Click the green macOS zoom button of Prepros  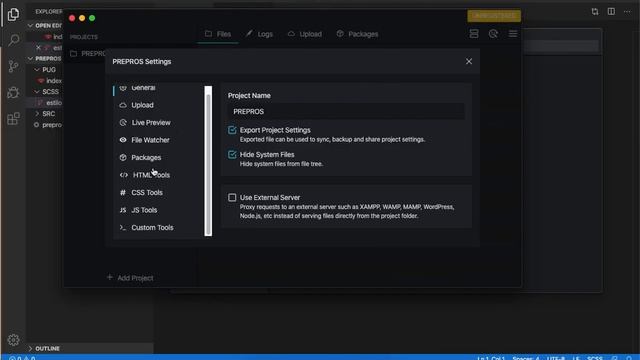pos(92,18)
